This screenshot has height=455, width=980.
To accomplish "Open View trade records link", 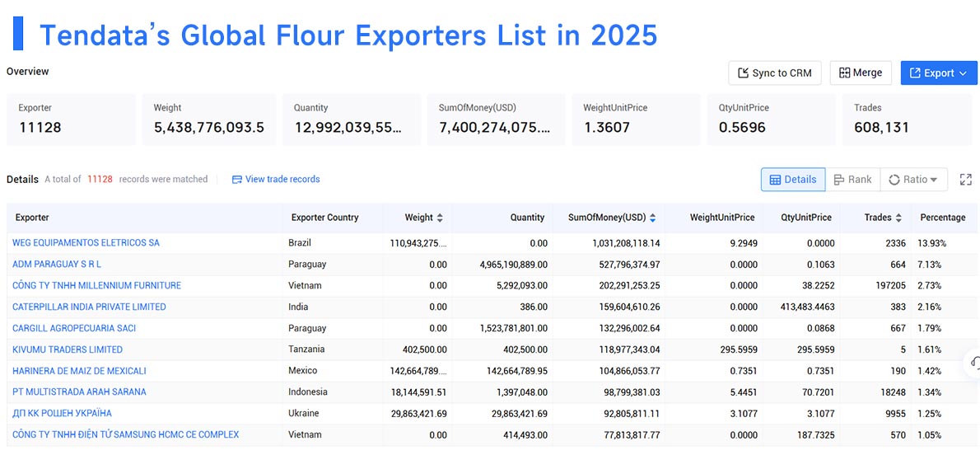I will [276, 179].
